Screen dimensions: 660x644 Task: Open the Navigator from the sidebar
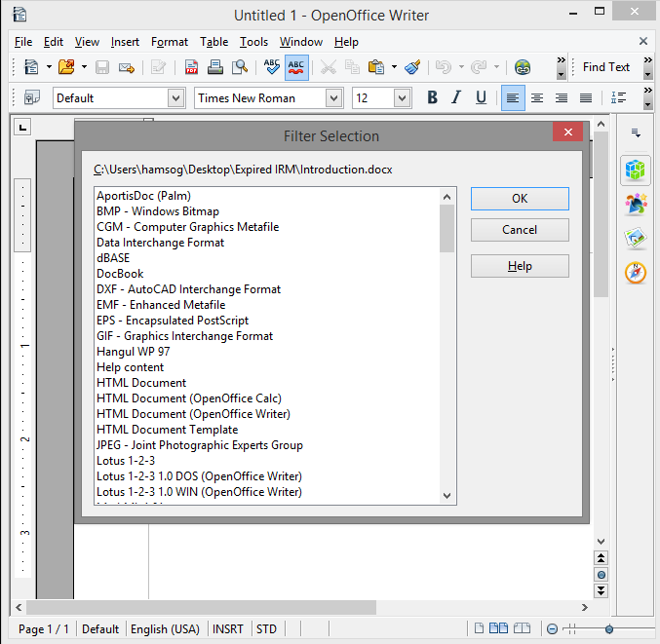click(636, 272)
